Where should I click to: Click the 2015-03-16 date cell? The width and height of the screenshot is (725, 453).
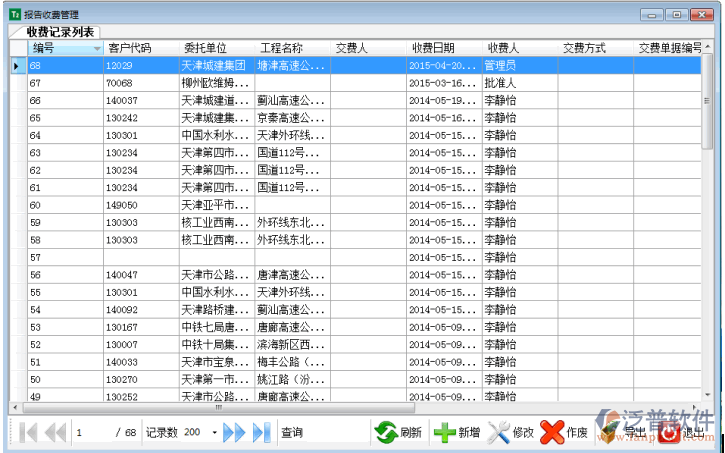tap(444, 83)
